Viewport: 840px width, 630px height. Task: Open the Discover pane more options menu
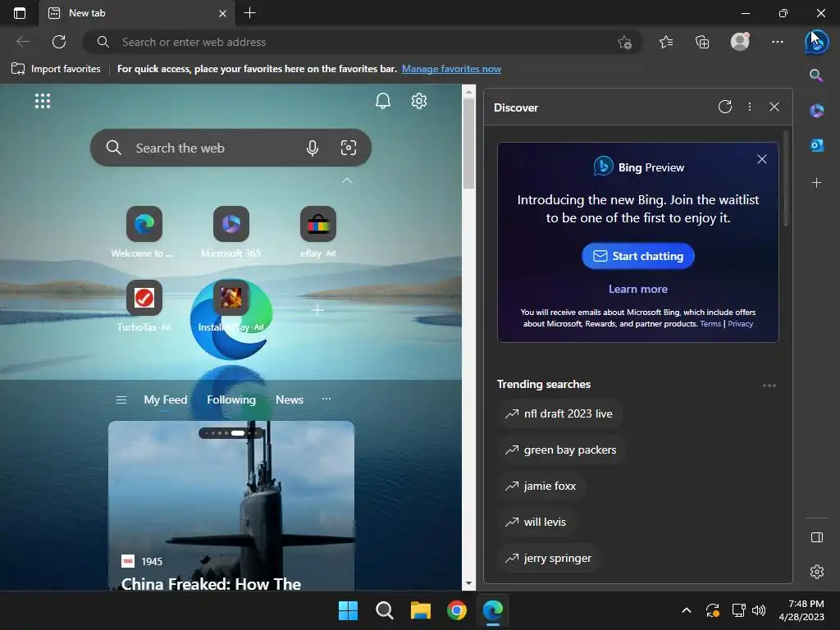click(750, 107)
